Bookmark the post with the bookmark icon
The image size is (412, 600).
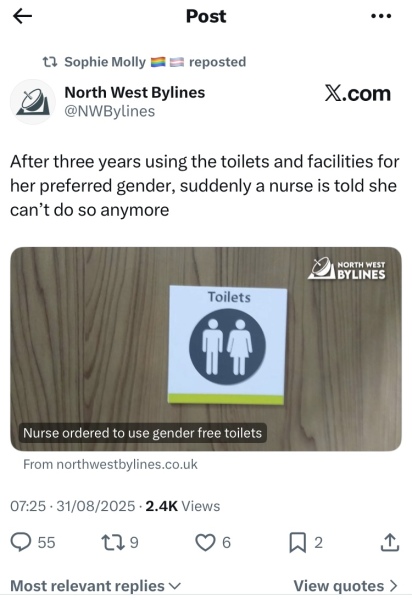[298, 543]
